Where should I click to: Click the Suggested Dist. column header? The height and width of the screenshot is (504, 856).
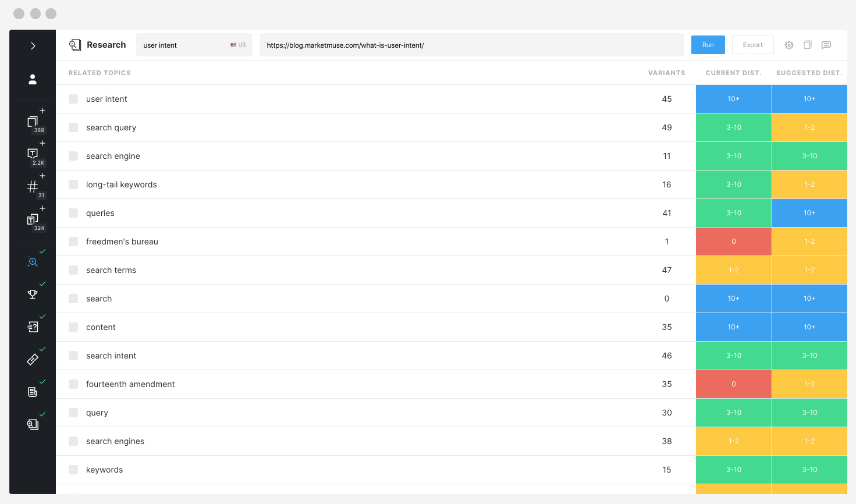[809, 73]
